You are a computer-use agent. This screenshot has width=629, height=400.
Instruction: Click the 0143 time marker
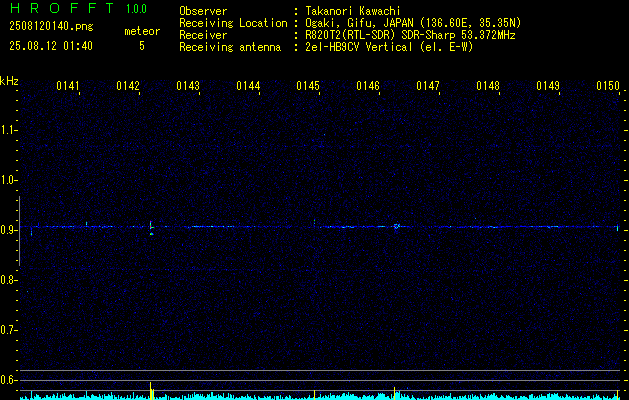coord(188,85)
